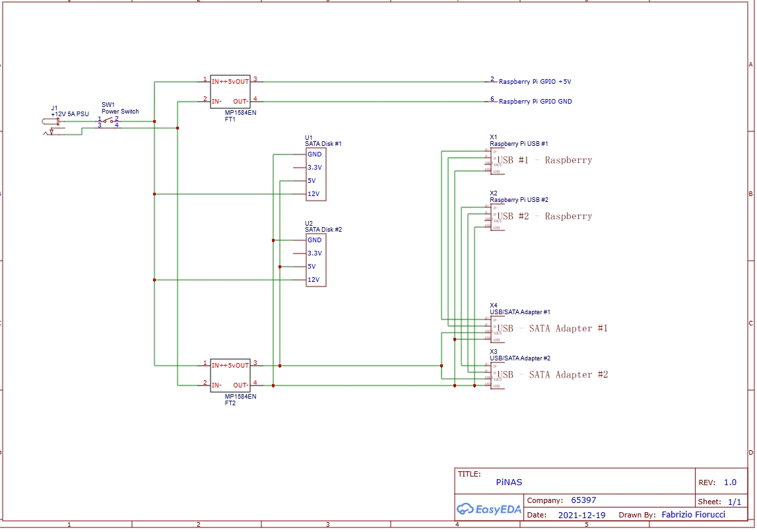Click the '+12V 5A PSU' label
Screen dimensions: 757x532
coord(70,114)
